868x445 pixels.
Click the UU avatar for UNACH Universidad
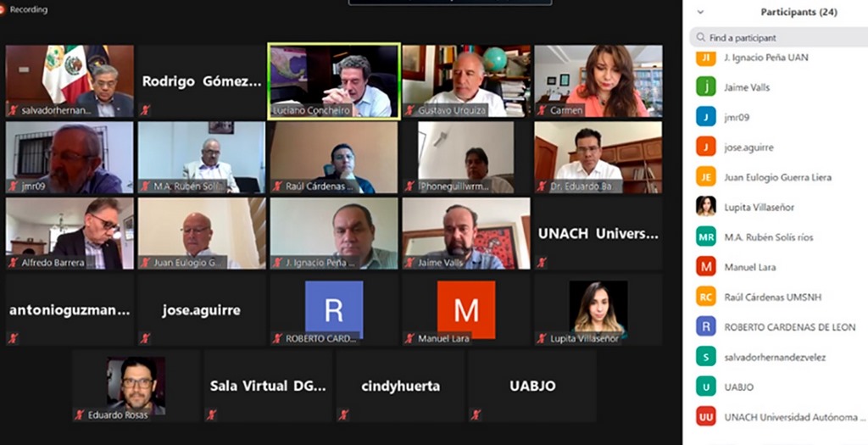click(706, 416)
